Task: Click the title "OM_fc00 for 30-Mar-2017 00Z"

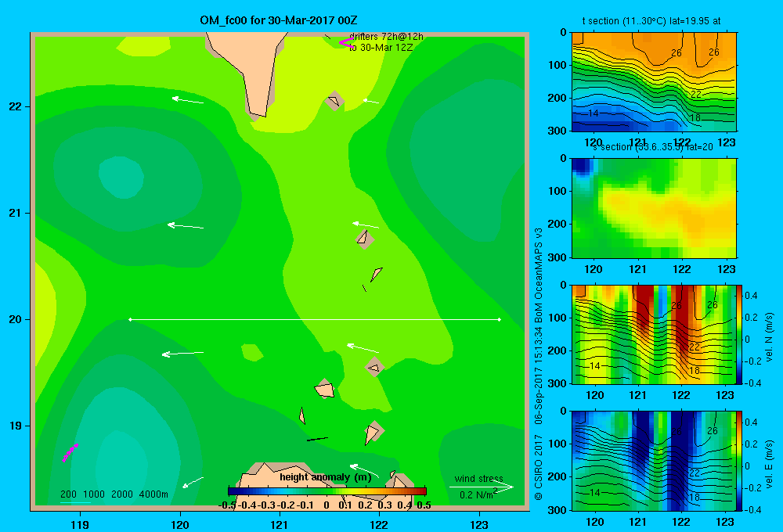Action: click(278, 20)
